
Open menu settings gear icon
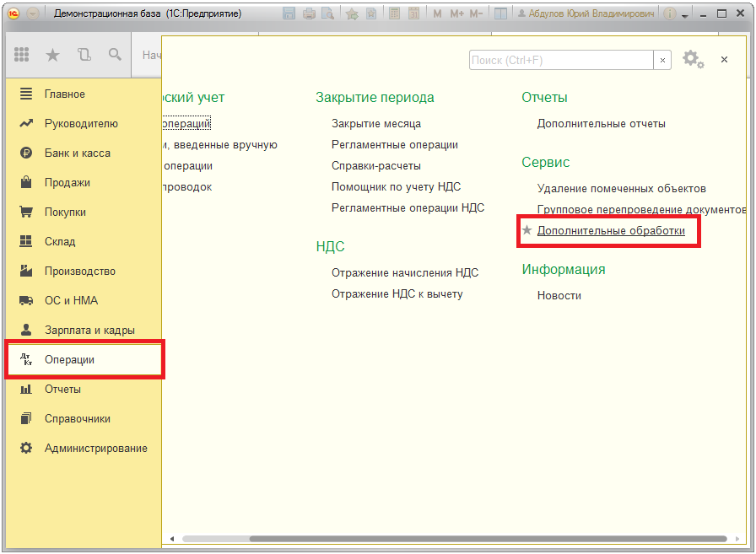[x=692, y=59]
